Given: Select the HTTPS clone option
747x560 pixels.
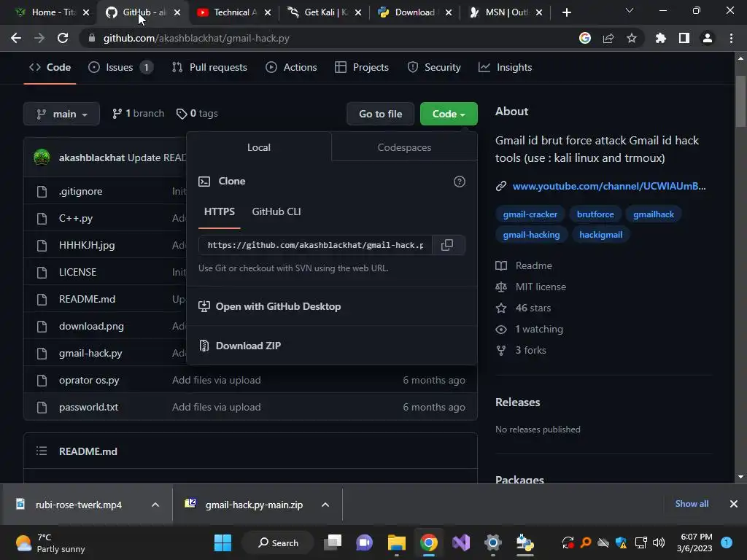Looking at the screenshot, I should pyautogui.click(x=219, y=211).
